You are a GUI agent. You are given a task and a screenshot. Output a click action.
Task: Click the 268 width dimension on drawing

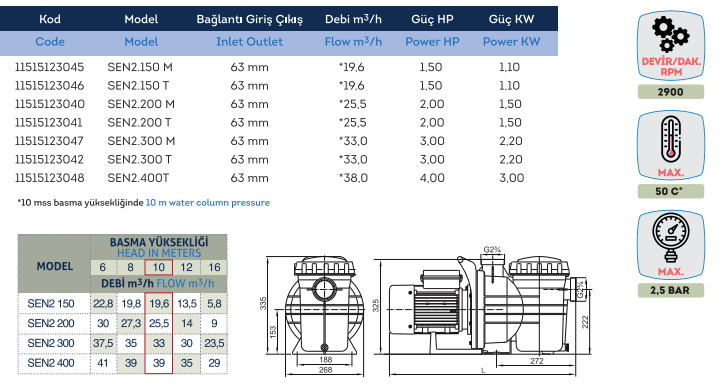[x=326, y=370]
